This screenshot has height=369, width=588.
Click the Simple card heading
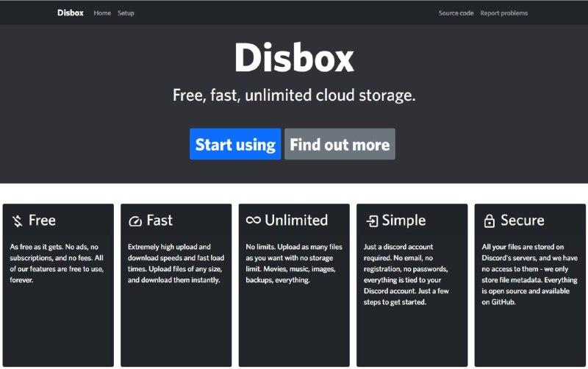pyautogui.click(x=404, y=221)
